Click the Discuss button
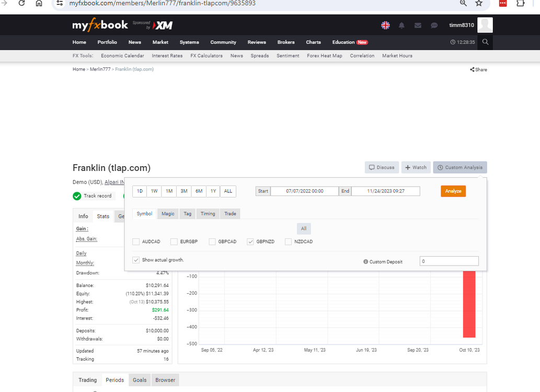 click(x=382, y=167)
